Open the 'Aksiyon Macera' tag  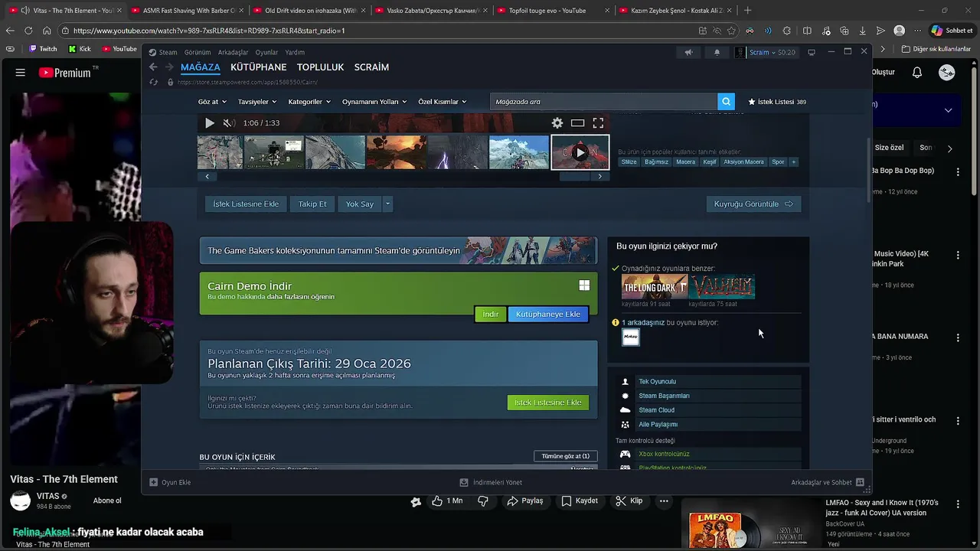click(744, 162)
